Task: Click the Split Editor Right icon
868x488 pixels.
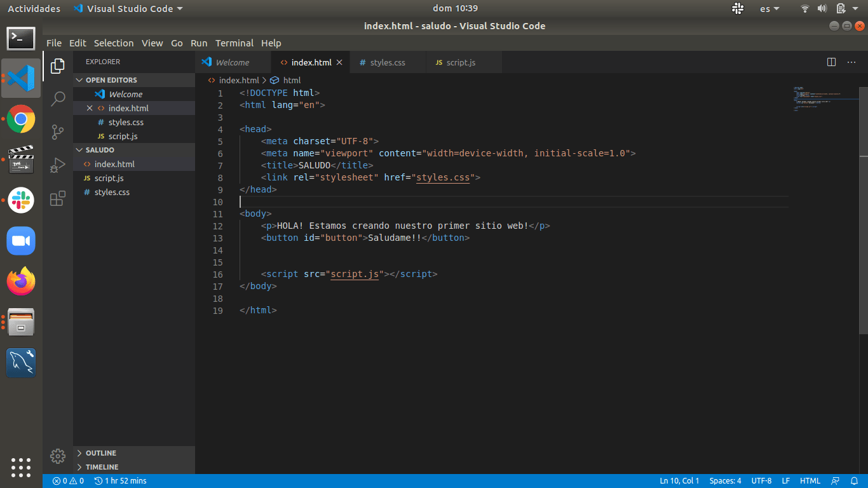Action: pyautogui.click(x=831, y=62)
